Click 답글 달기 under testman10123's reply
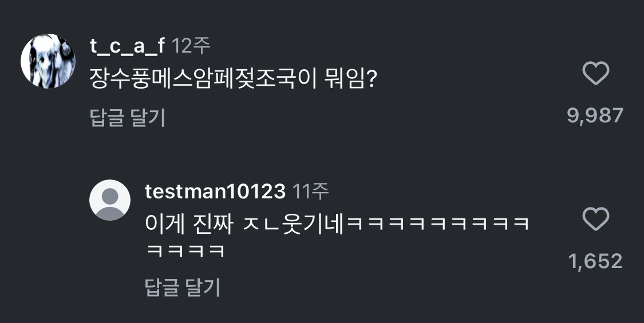Viewport: 644px width, 323px height. [x=183, y=288]
